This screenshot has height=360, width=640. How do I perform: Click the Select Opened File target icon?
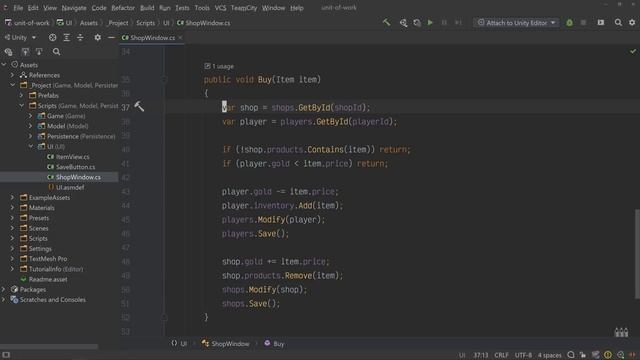tap(53, 38)
